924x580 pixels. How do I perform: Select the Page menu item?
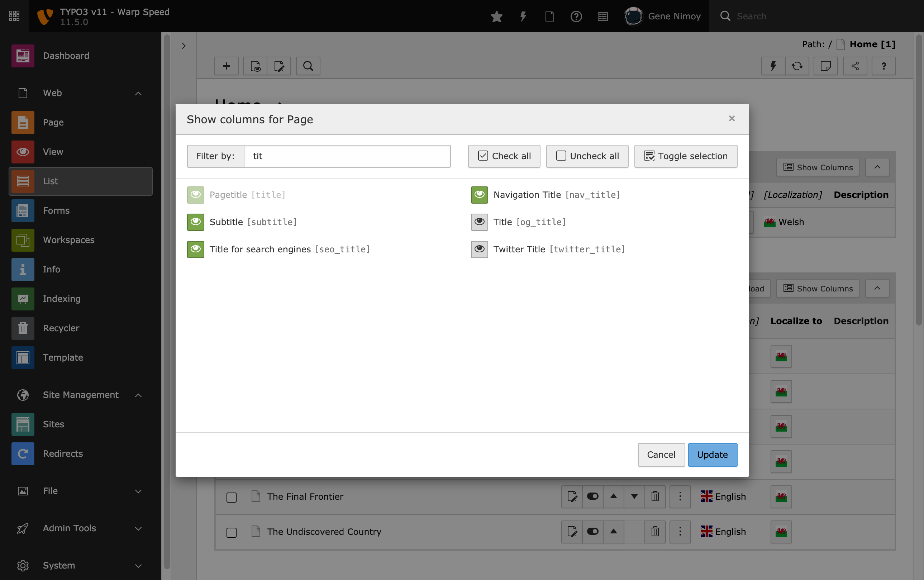[53, 122]
